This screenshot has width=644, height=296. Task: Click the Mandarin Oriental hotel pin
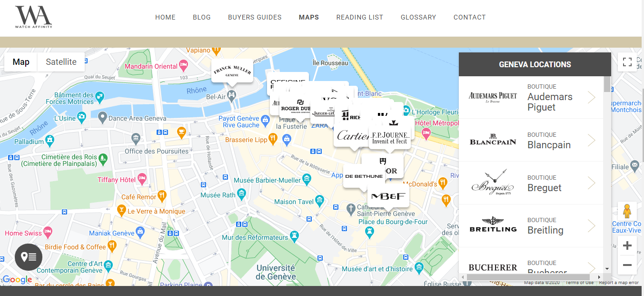tap(184, 66)
